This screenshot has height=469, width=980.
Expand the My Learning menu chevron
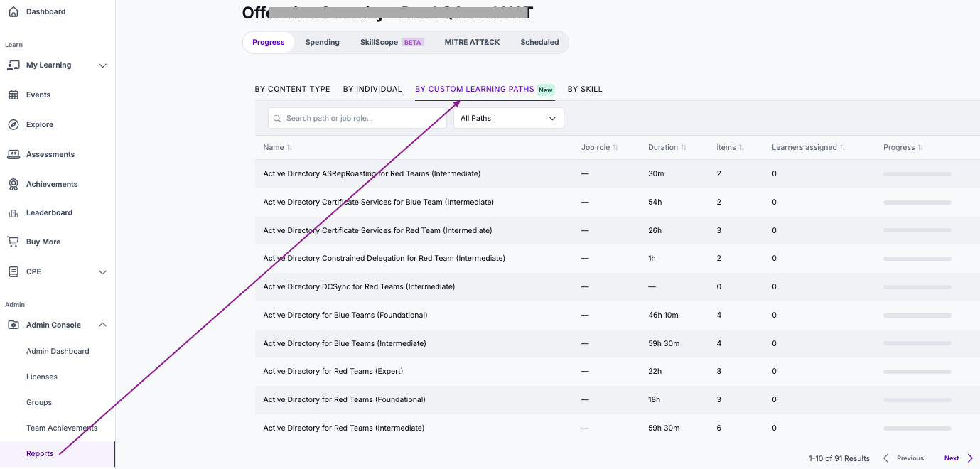102,65
